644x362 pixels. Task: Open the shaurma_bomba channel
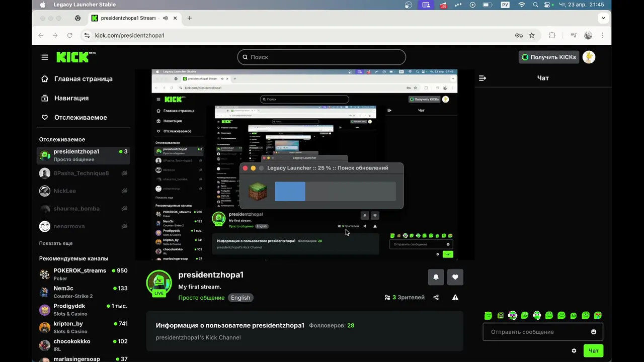pyautogui.click(x=84, y=209)
